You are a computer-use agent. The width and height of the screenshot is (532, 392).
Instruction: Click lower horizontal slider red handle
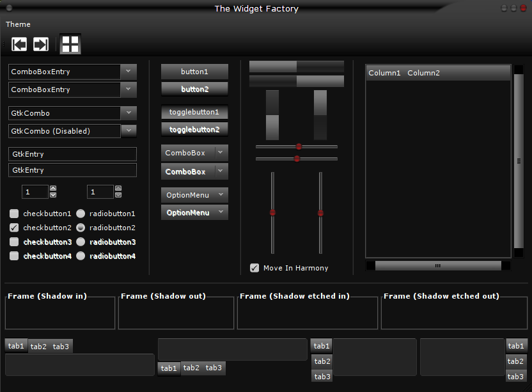pos(297,159)
